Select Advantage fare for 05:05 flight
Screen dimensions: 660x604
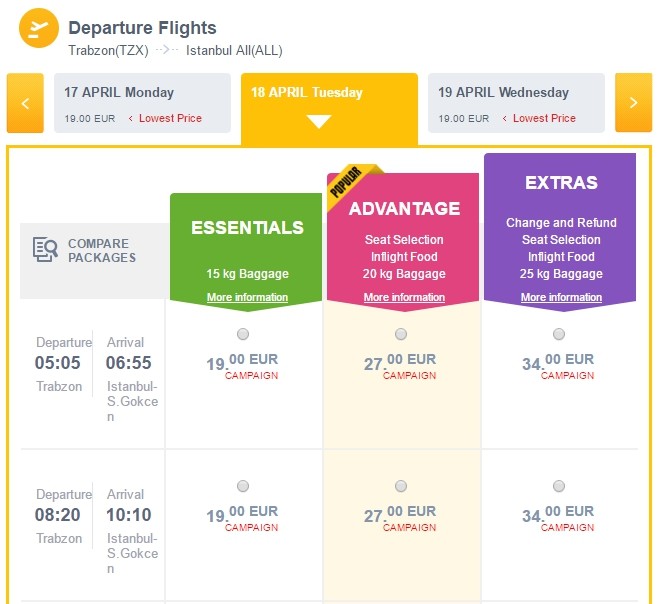[401, 334]
